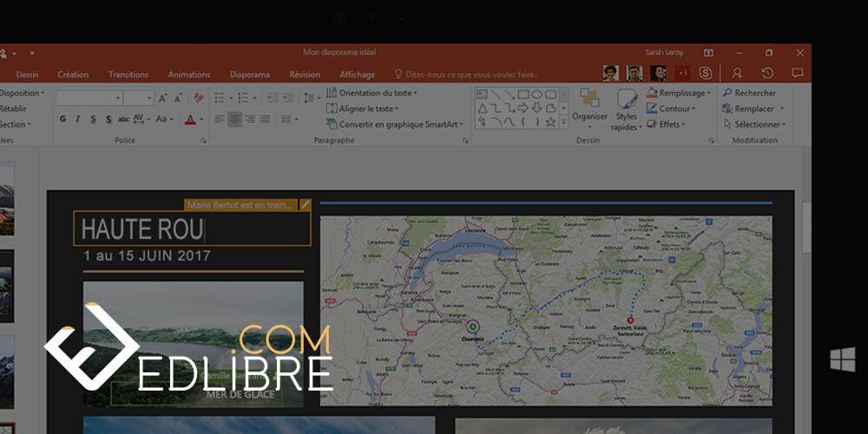The height and width of the screenshot is (434, 868).
Task: Open the Comments speech bubble icon
Action: click(x=797, y=73)
